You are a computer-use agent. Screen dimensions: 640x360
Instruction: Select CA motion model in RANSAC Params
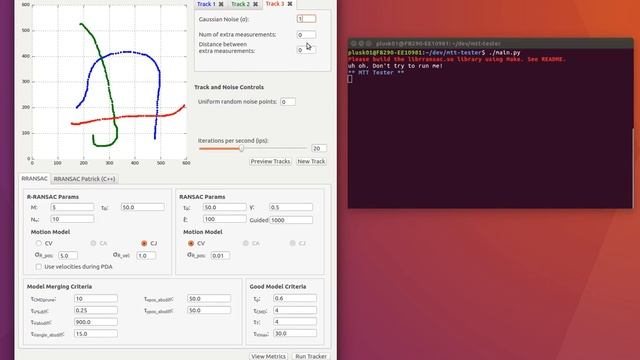(x=246, y=243)
